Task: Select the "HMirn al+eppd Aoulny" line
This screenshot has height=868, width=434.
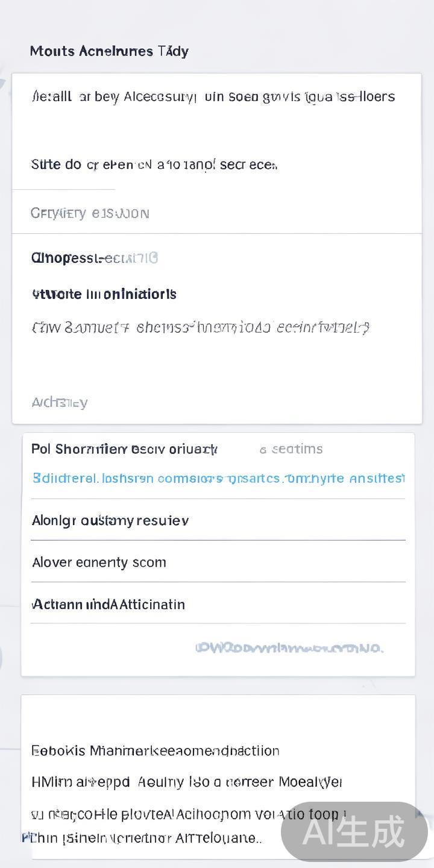Action: 186,782
